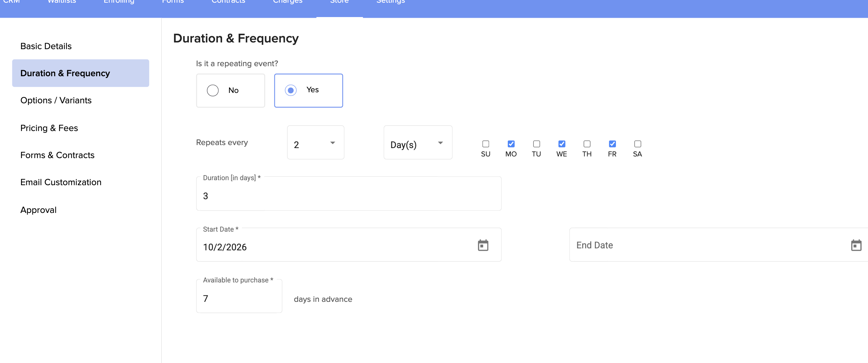Uncheck the WE day checkbox
This screenshot has width=868, height=363.
(562, 144)
